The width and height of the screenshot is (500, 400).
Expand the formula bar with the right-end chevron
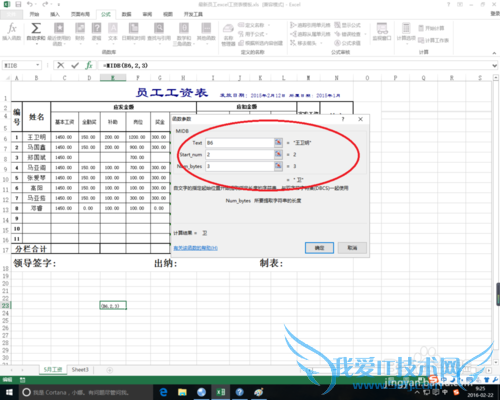point(495,66)
